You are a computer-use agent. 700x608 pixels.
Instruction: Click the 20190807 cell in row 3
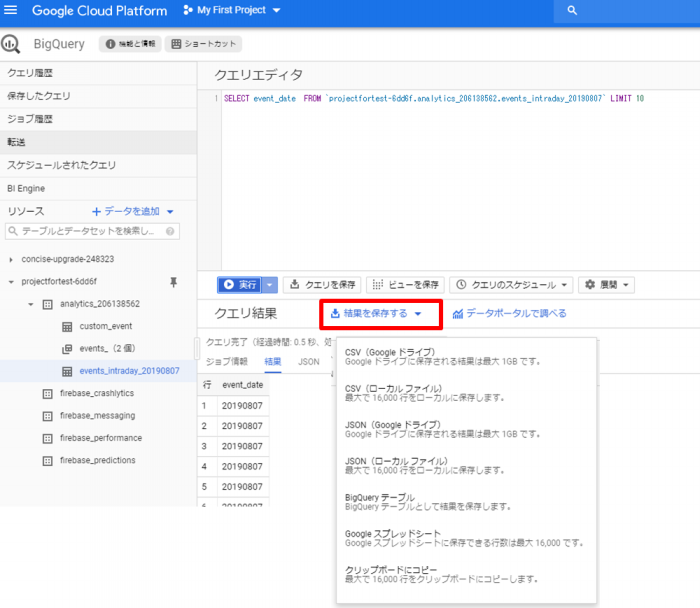242,446
